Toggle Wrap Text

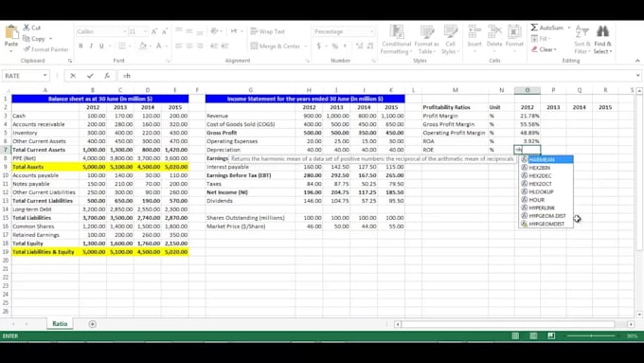click(x=267, y=31)
